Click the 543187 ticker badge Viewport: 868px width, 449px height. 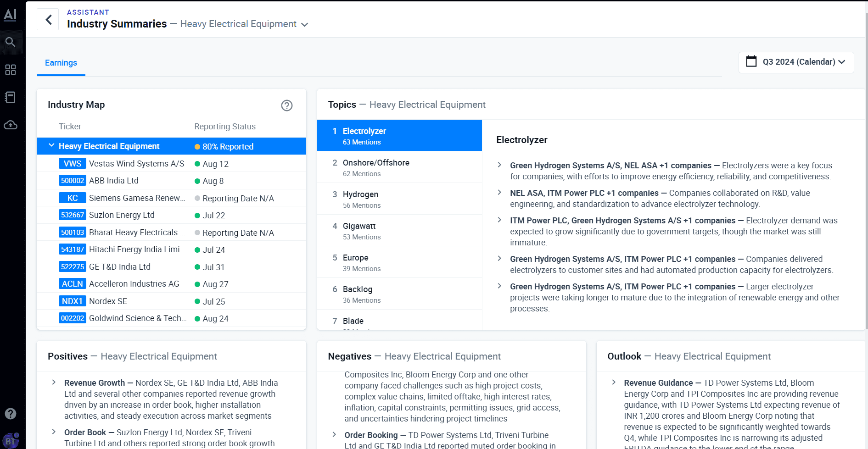(x=73, y=249)
